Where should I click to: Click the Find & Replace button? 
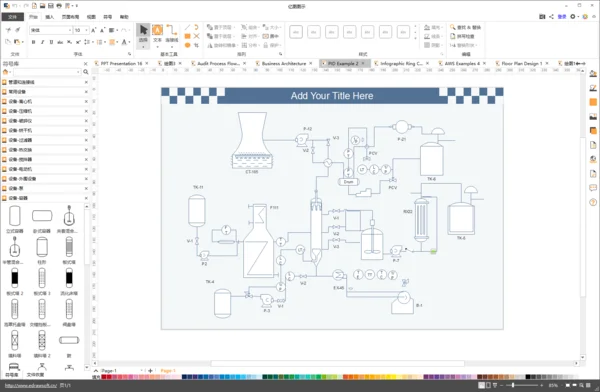click(465, 27)
